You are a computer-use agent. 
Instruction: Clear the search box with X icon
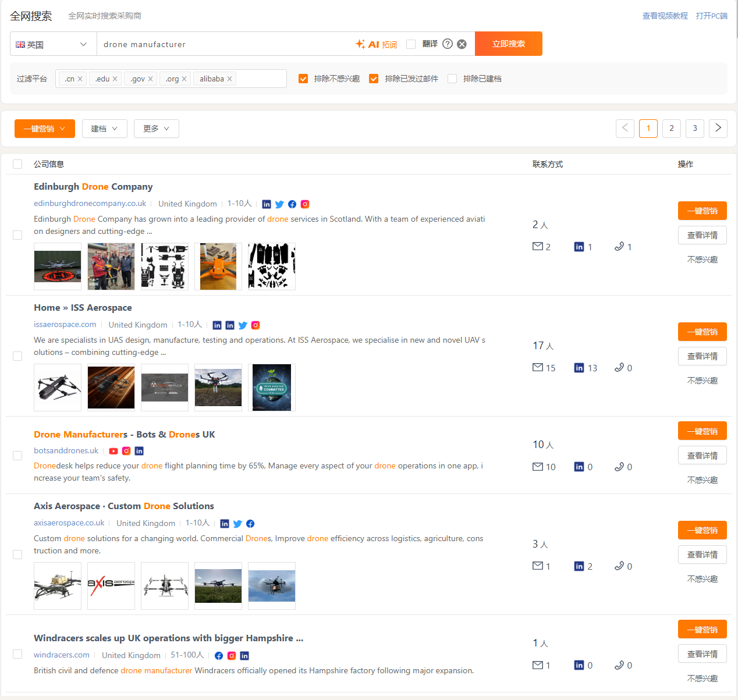[x=462, y=44]
